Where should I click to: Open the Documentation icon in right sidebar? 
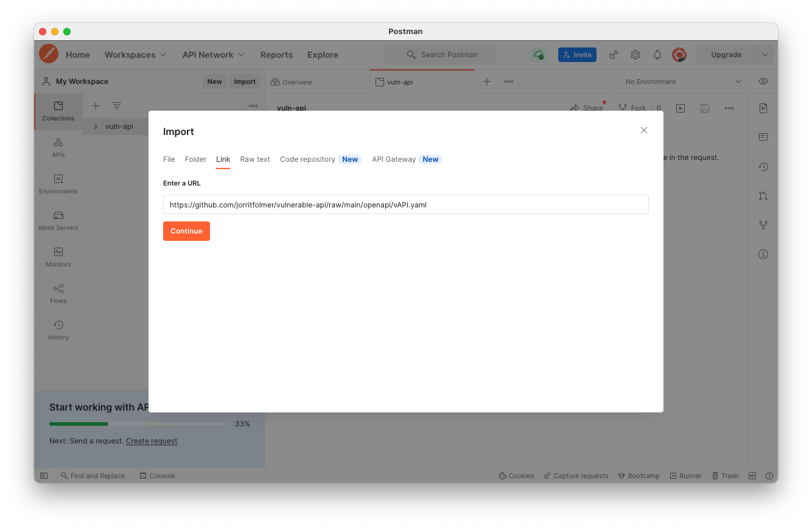point(763,108)
